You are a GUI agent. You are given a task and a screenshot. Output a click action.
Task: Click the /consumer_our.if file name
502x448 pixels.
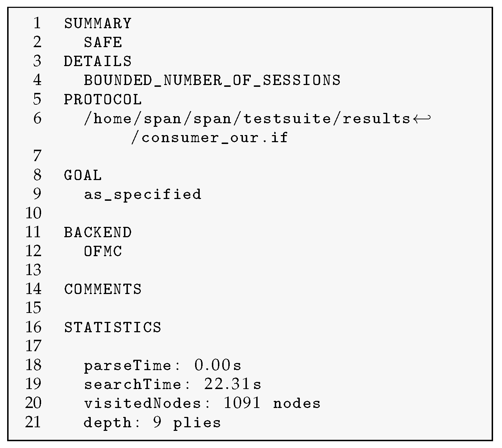click(x=209, y=138)
